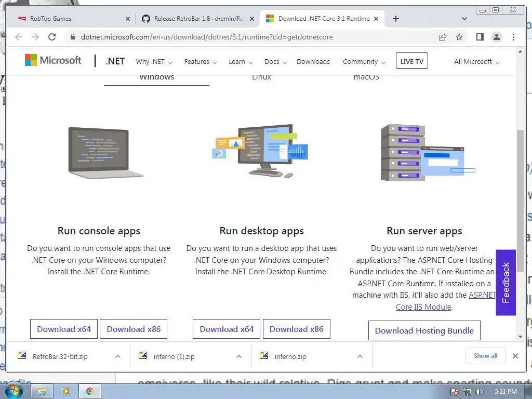Click the Microsoft logo

(53, 60)
